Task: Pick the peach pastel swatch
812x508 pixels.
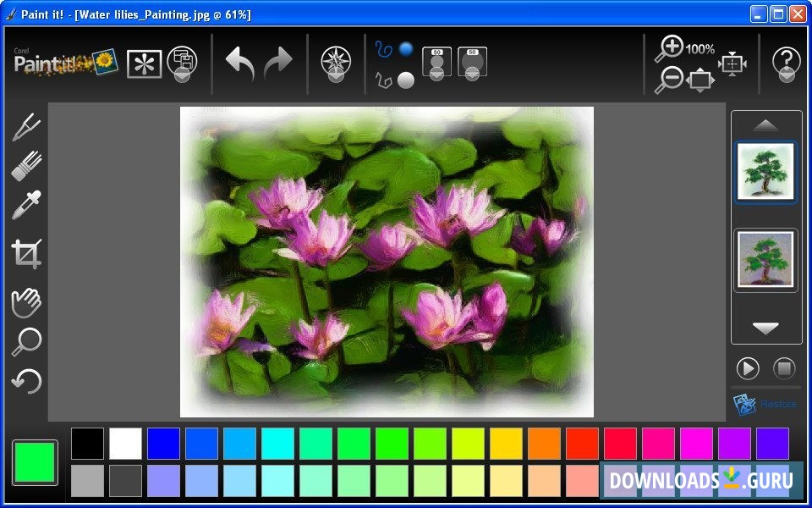Action: click(544, 481)
